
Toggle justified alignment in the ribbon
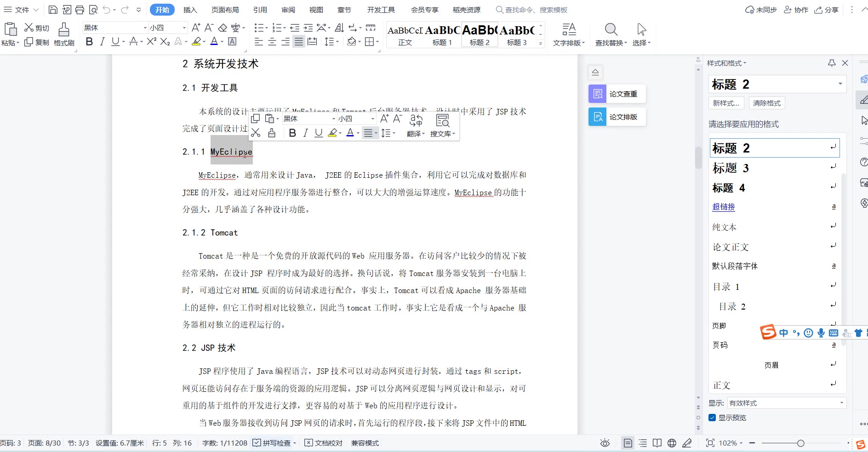[x=299, y=42]
